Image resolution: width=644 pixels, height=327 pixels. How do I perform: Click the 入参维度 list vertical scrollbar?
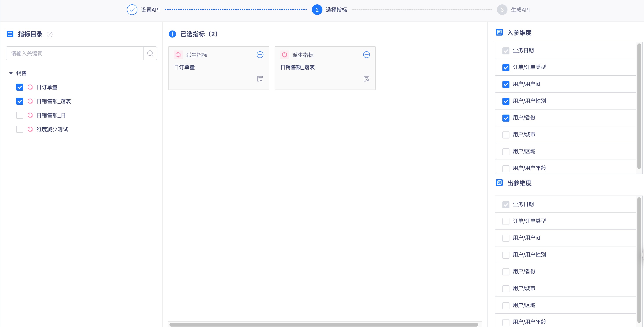click(639, 106)
